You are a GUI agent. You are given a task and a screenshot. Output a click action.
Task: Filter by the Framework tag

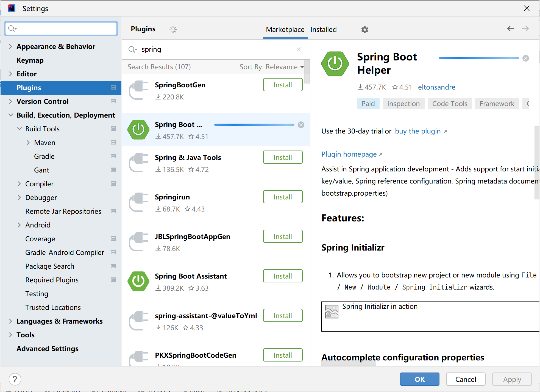tap(497, 104)
